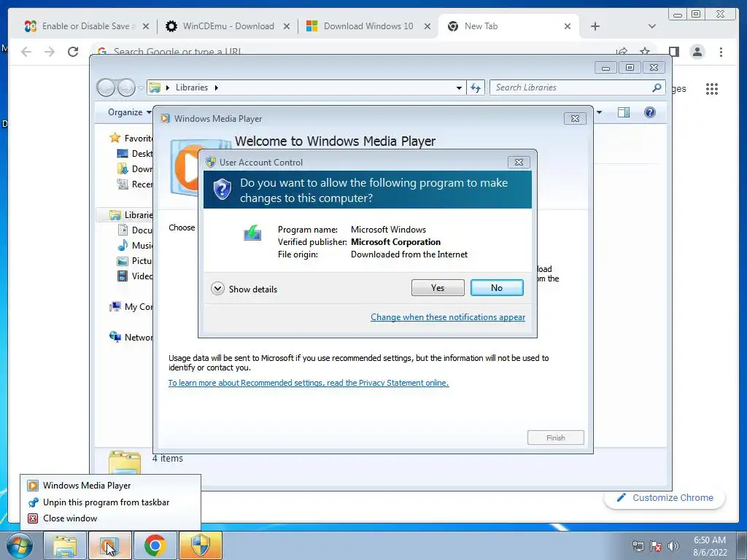Go forward in Chrome
Image resolution: width=747 pixels, height=560 pixels.
(50, 52)
